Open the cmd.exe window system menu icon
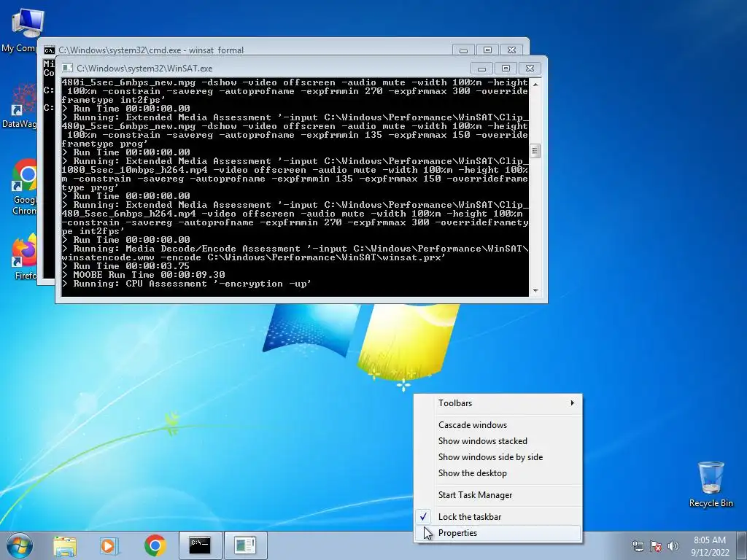Image resolution: width=747 pixels, height=560 pixels. (49, 50)
